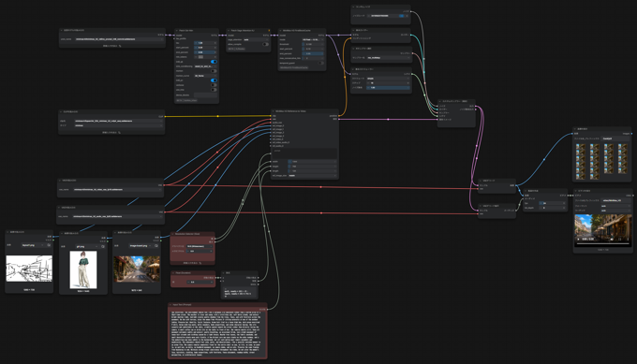Disable the blue toggle just above verbose
Image resolution: width=637 pixels, height=364 pixels.
coord(214,80)
